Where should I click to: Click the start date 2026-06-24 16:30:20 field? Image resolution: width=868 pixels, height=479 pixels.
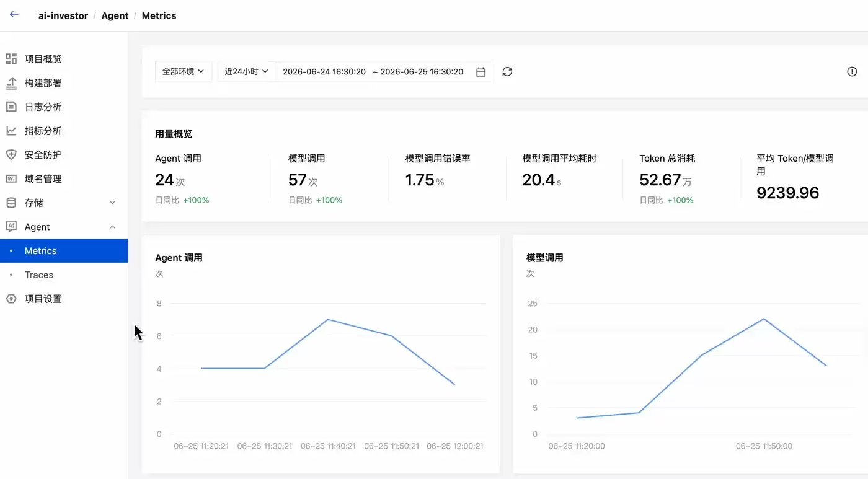tap(324, 72)
